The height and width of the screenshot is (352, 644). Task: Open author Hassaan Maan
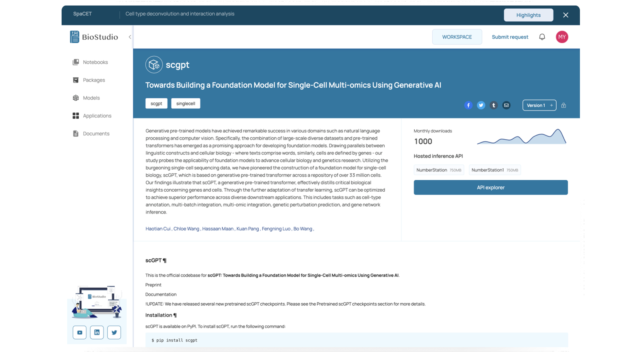[218, 229]
